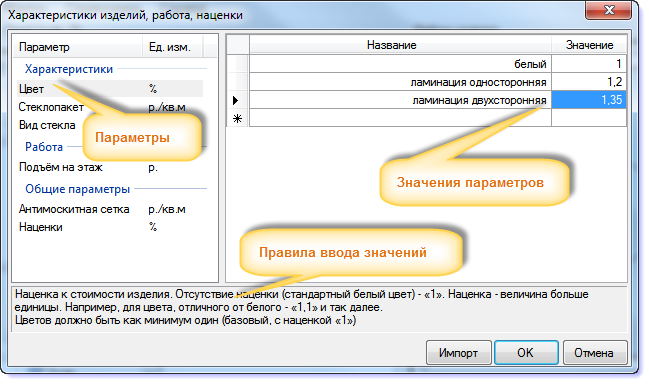Click the Параметр column header
This screenshot has height=384, width=649.
(78, 47)
